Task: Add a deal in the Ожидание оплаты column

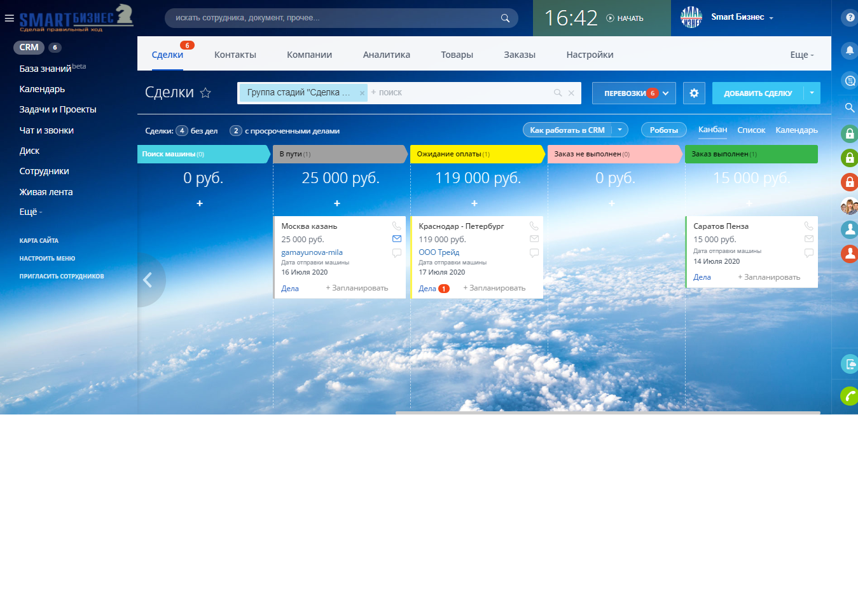Action: tap(474, 203)
